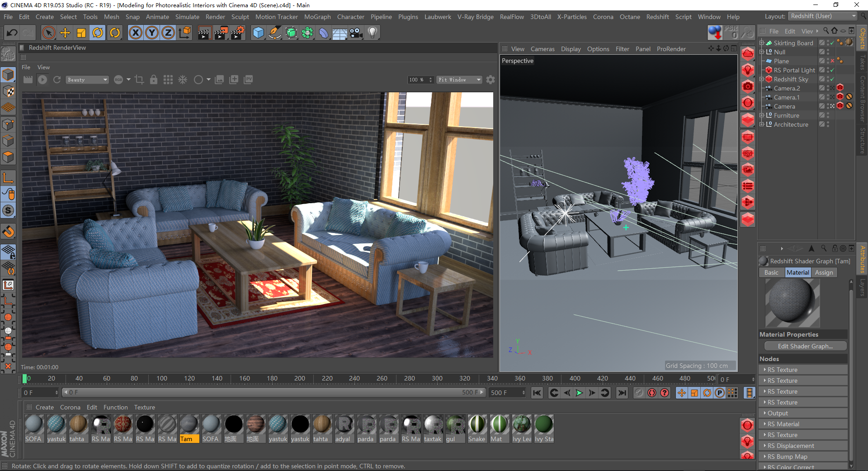Toggle the Y-axis lock icon
The width and height of the screenshot is (868, 471).
[151, 33]
